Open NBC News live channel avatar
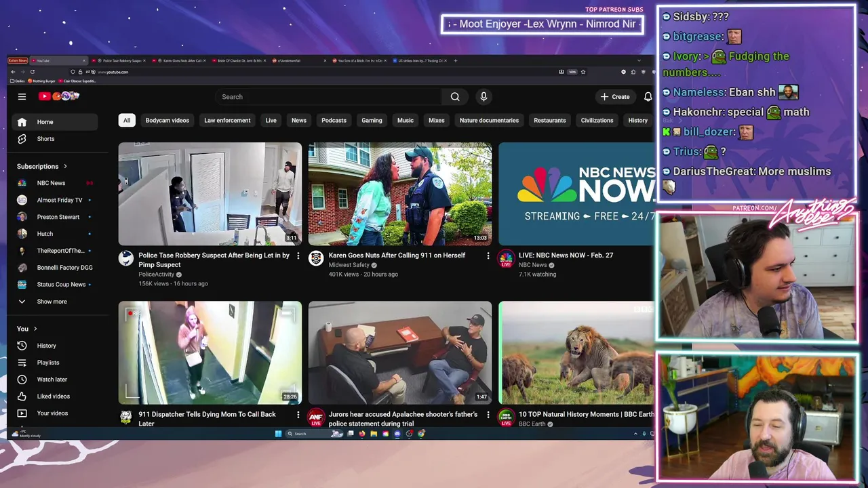 tap(506, 258)
